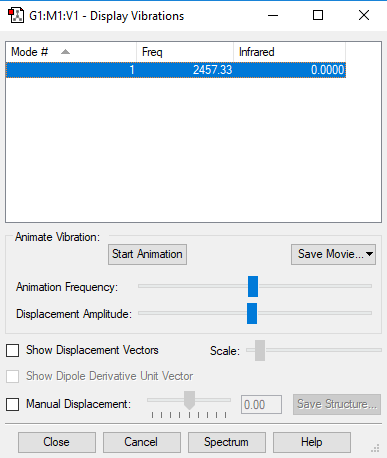Sort list by Infrared column header
This screenshot has height=458, width=387.
pyautogui.click(x=289, y=52)
